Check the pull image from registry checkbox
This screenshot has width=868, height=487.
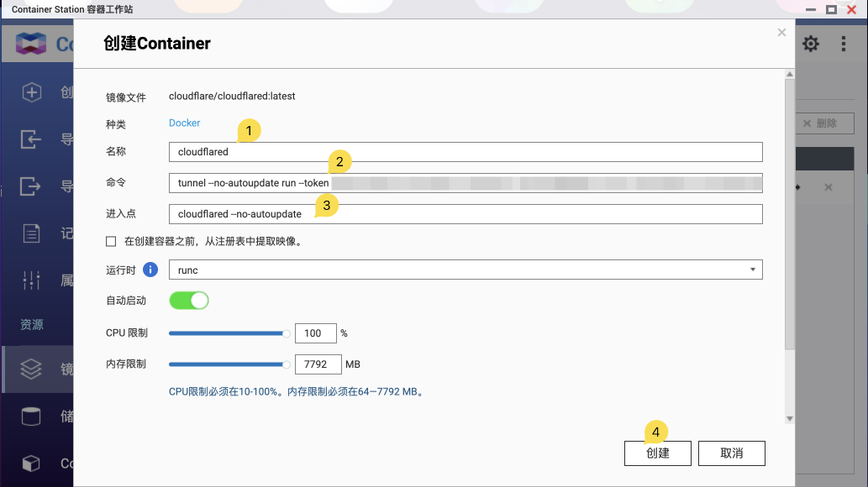pos(111,241)
